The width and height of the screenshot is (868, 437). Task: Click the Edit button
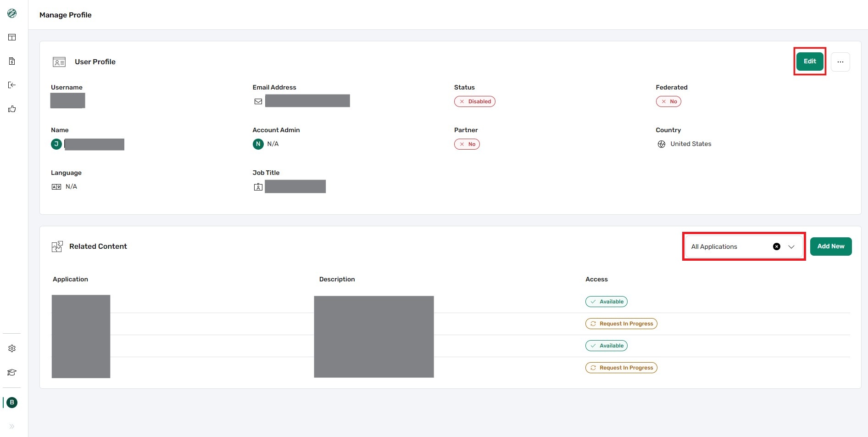coord(810,62)
